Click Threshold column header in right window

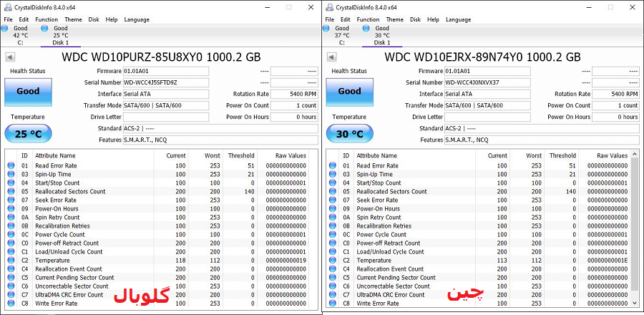(x=562, y=155)
